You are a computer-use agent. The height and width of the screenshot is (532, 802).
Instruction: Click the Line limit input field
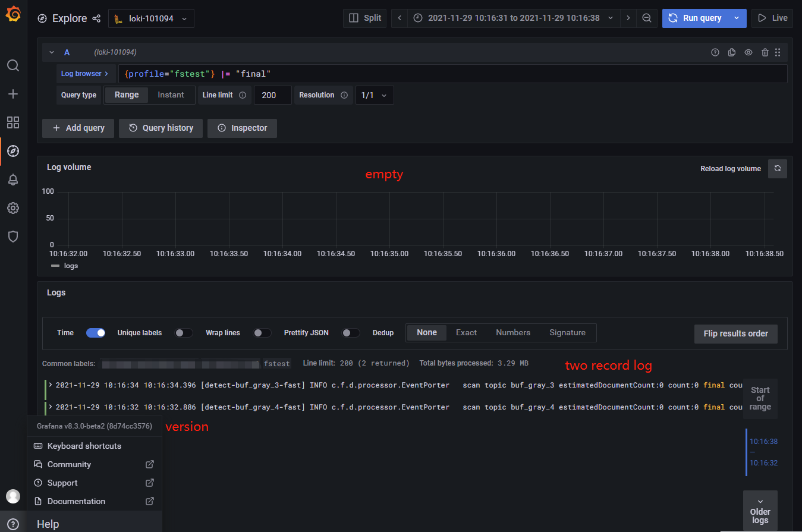(273, 95)
